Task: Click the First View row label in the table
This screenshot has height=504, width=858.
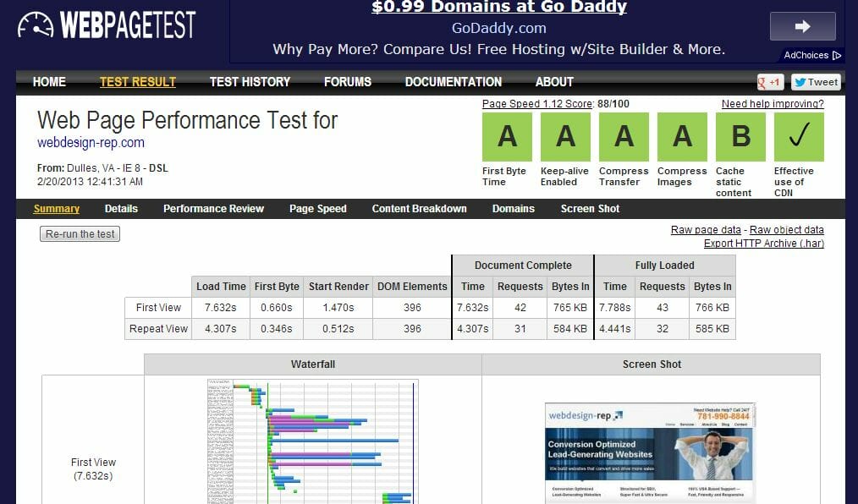Action: 158,308
